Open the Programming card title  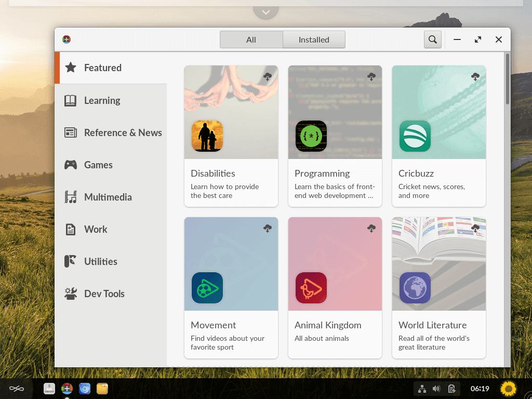coord(322,174)
